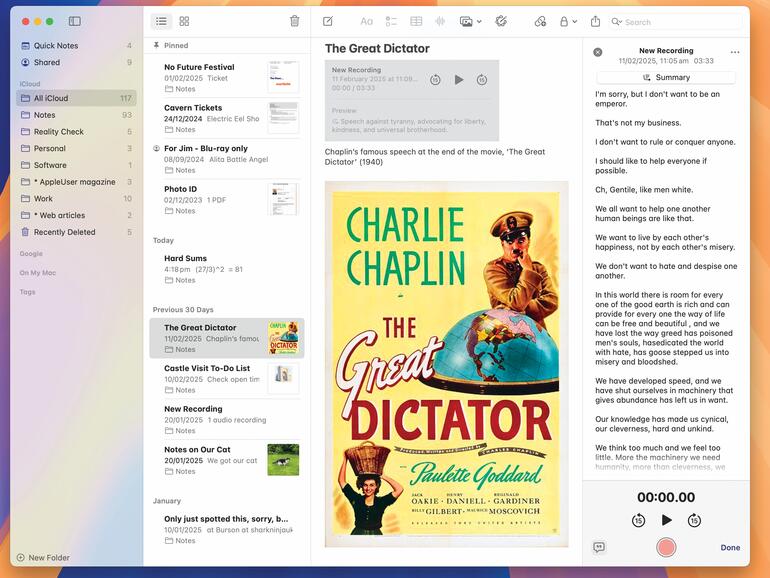Add a table using the toolbar icon
The image size is (770, 578).
click(416, 21)
